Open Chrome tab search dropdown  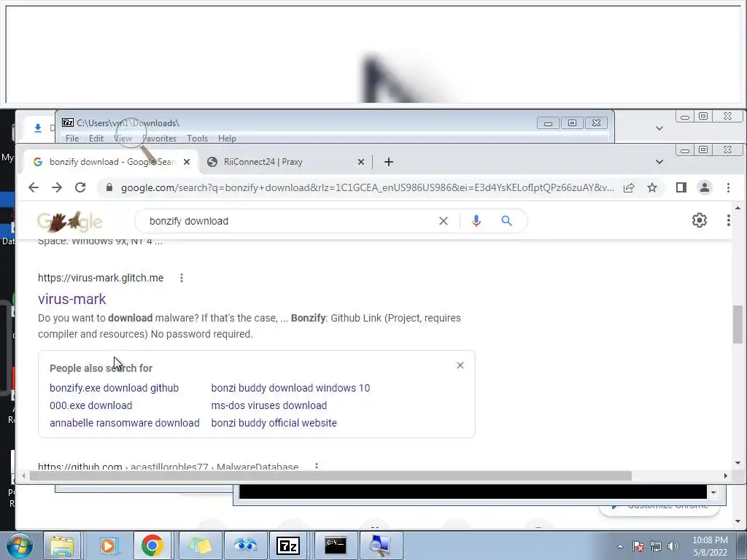pos(659,162)
